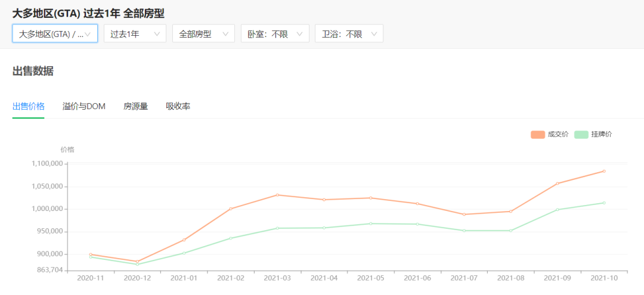
Task: Click the 成交价 data point for 2021-10
Action: (603, 171)
